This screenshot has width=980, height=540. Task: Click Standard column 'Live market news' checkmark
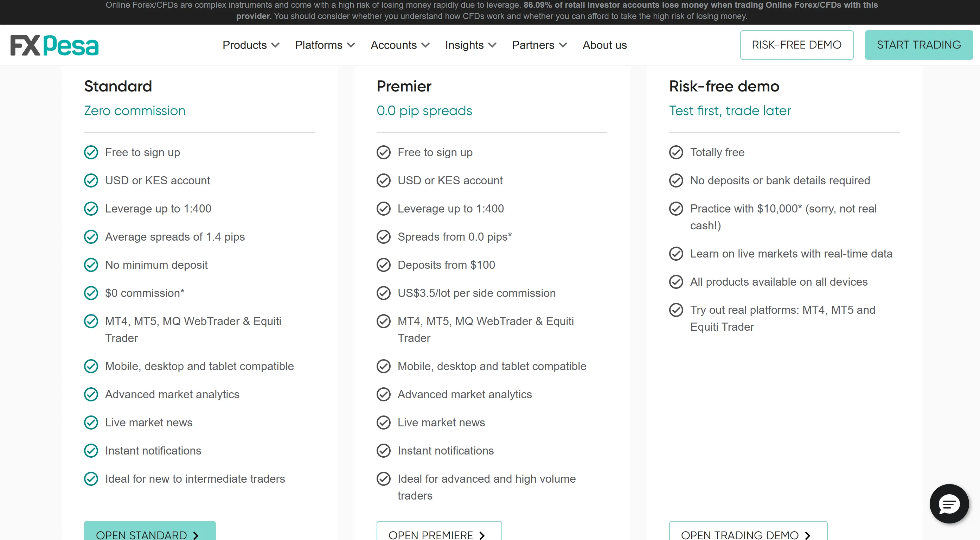(x=91, y=423)
